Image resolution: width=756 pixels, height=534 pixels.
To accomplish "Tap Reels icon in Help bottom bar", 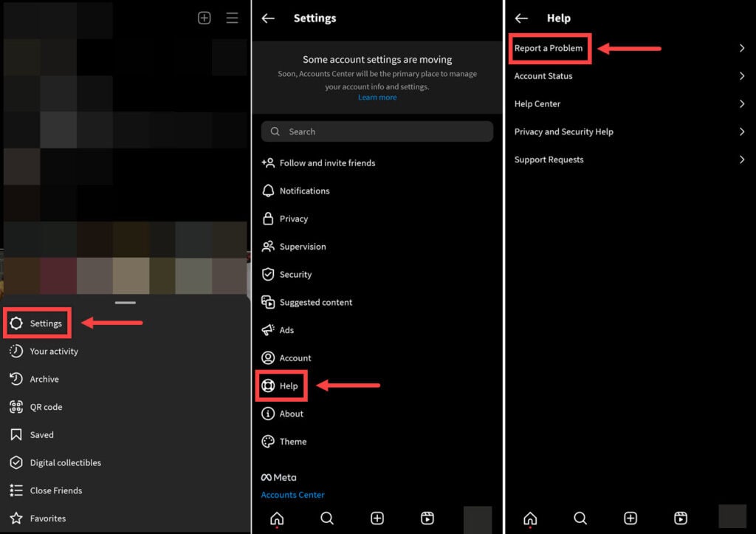I will [680, 518].
